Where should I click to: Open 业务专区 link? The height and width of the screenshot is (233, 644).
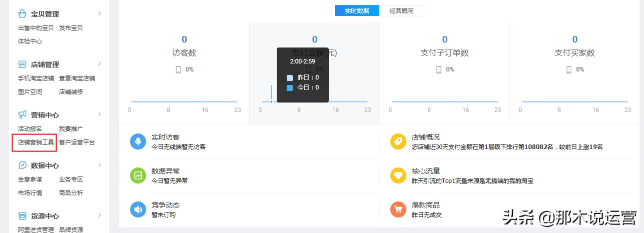(x=71, y=179)
